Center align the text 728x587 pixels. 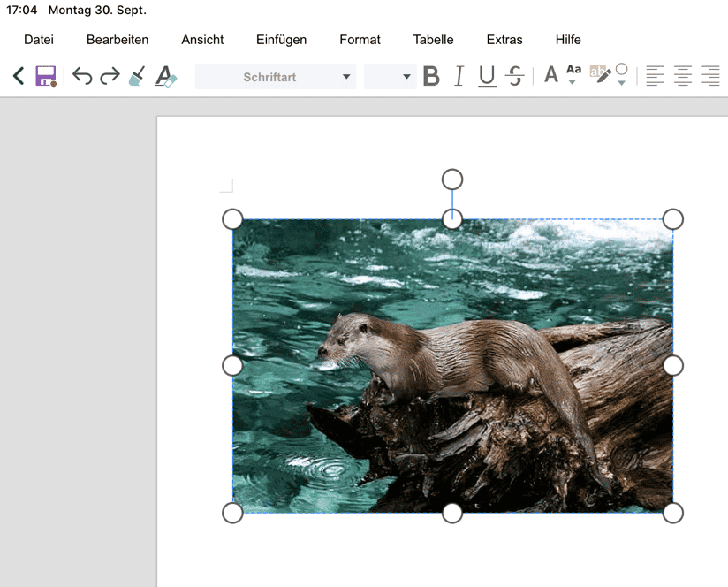point(683,76)
